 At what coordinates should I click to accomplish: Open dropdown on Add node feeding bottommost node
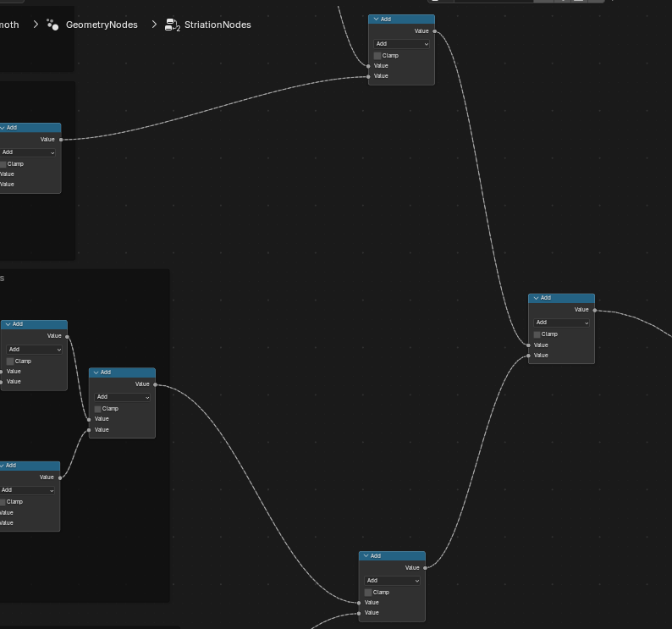(122, 397)
